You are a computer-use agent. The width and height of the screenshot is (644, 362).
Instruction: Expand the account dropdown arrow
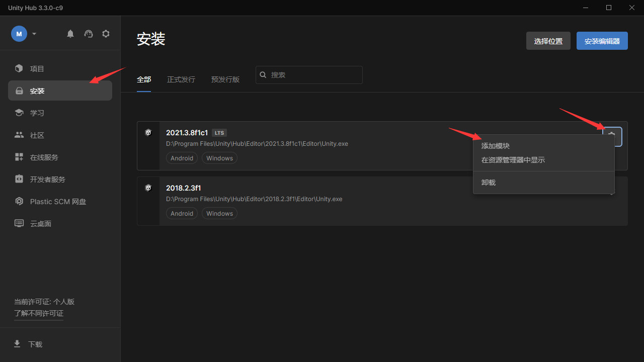(x=34, y=34)
